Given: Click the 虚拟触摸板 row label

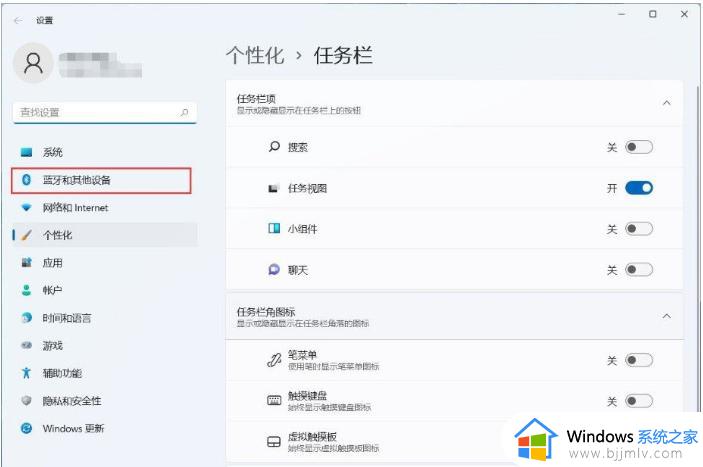Looking at the screenshot, I should pyautogui.click(x=312, y=437).
